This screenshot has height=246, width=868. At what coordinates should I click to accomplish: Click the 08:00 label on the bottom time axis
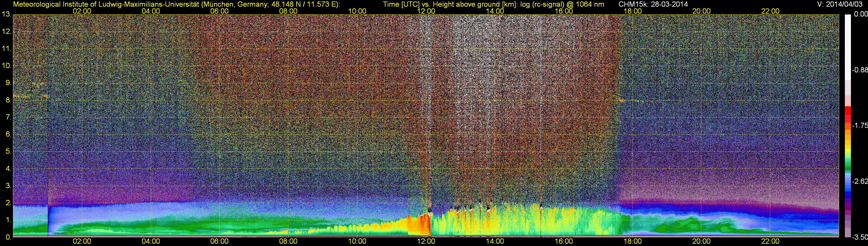[x=288, y=241]
